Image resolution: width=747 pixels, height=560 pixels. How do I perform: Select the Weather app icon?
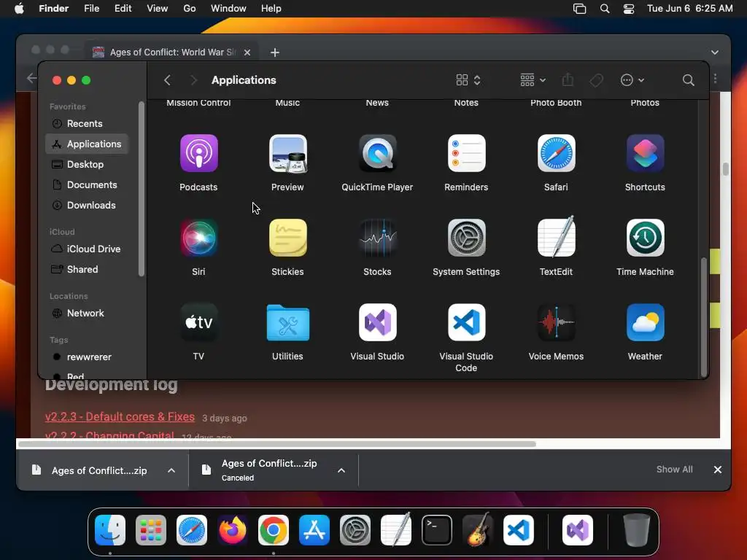tap(645, 322)
